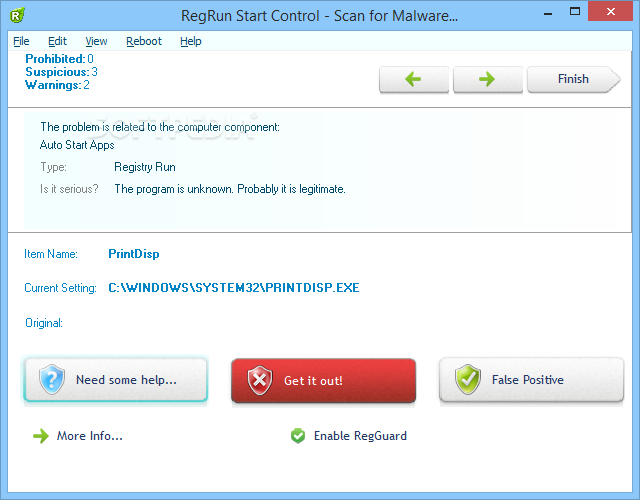Click the False Positive label
This screenshot has height=500, width=640.
(527, 380)
